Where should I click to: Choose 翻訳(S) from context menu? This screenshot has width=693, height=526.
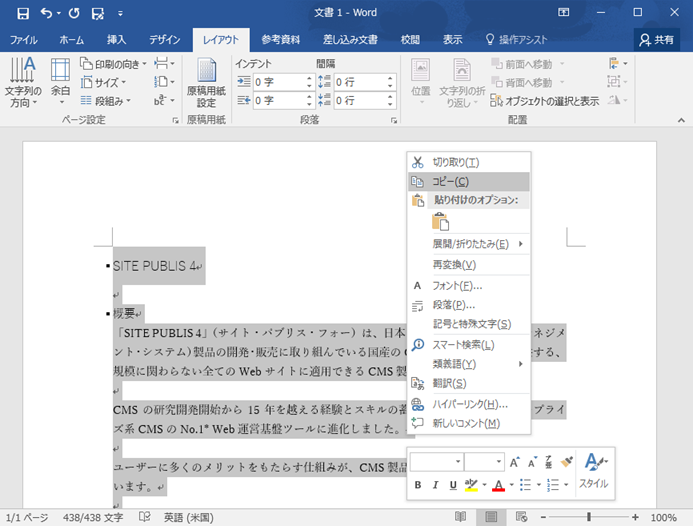[x=468, y=383]
